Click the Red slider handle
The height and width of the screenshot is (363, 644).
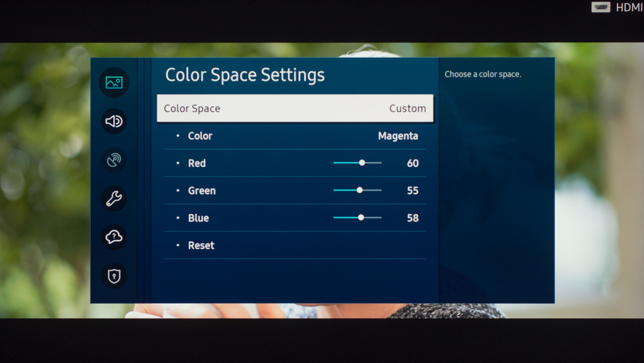click(x=362, y=163)
